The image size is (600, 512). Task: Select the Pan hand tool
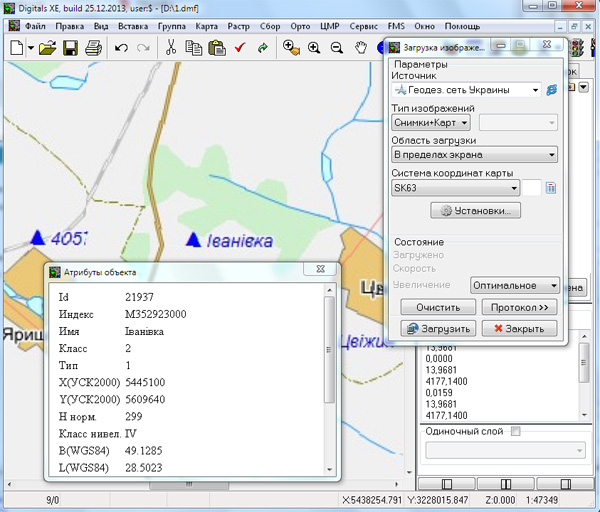(x=362, y=47)
